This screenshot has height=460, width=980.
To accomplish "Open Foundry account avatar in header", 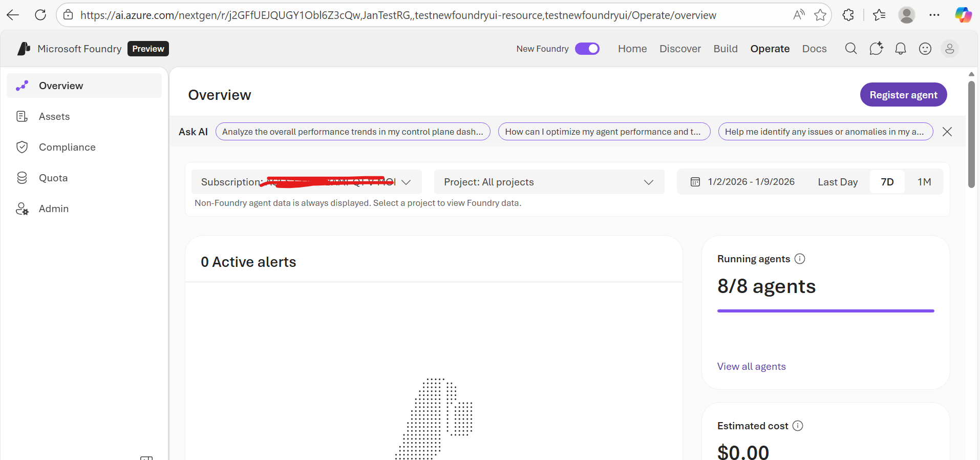I will pos(950,49).
